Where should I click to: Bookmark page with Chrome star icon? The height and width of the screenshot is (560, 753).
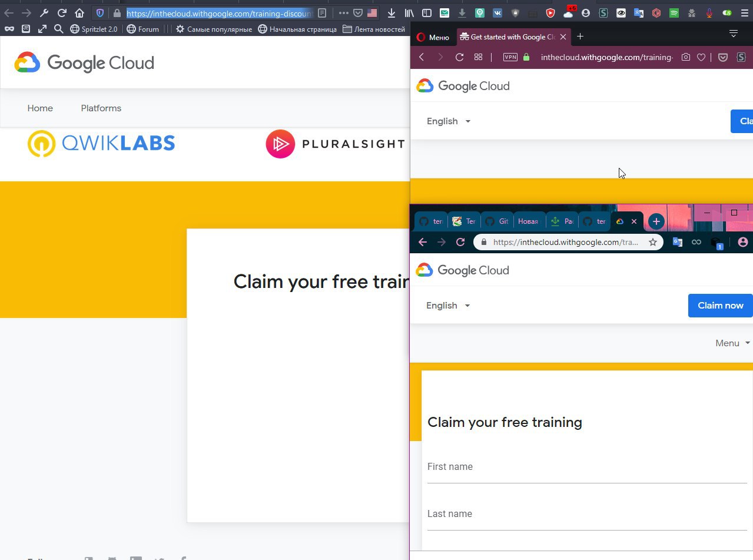tap(652, 242)
